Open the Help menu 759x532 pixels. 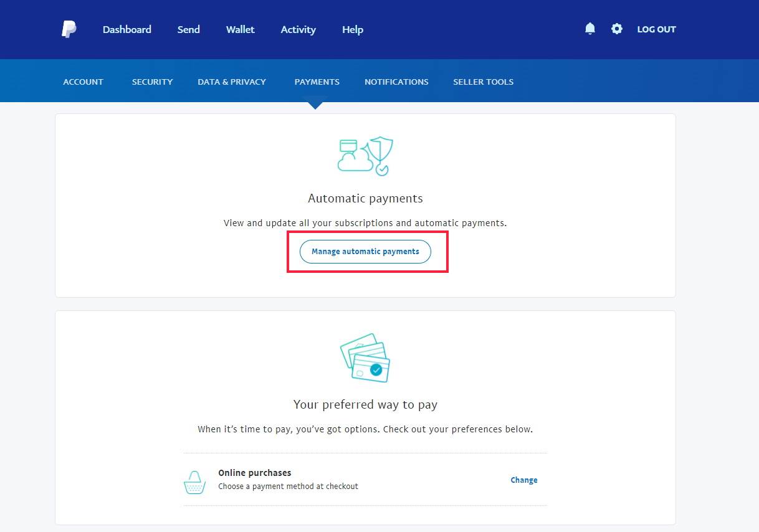[x=353, y=29]
